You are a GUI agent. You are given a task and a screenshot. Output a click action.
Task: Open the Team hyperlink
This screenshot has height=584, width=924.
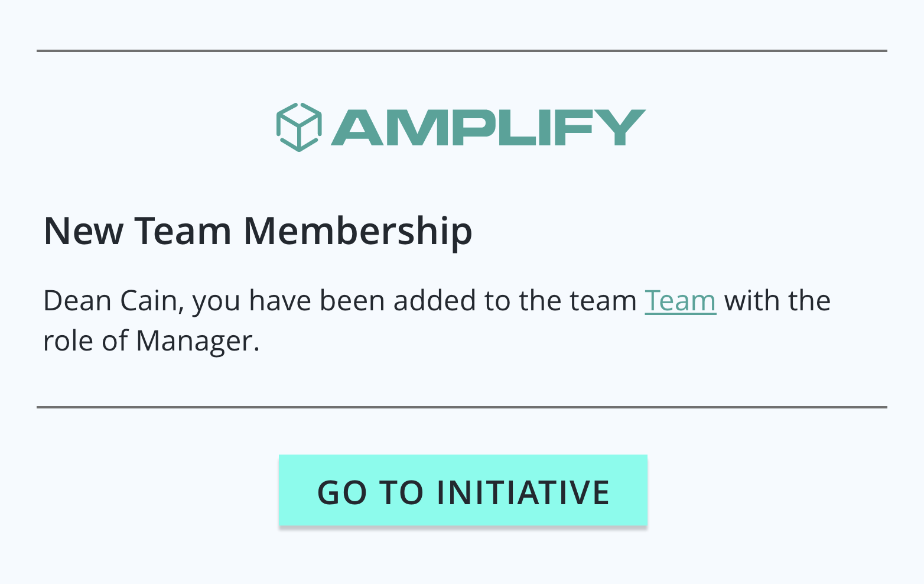tap(680, 301)
